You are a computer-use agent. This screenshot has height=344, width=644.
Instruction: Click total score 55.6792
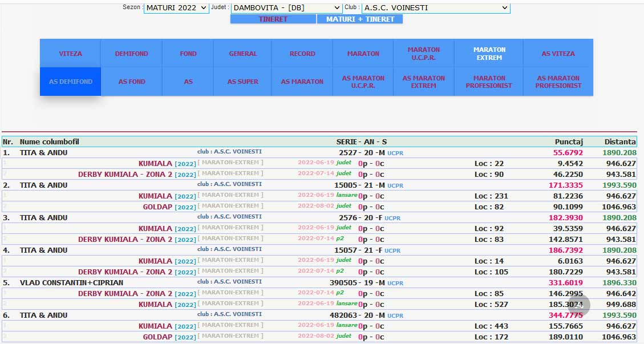(568, 152)
